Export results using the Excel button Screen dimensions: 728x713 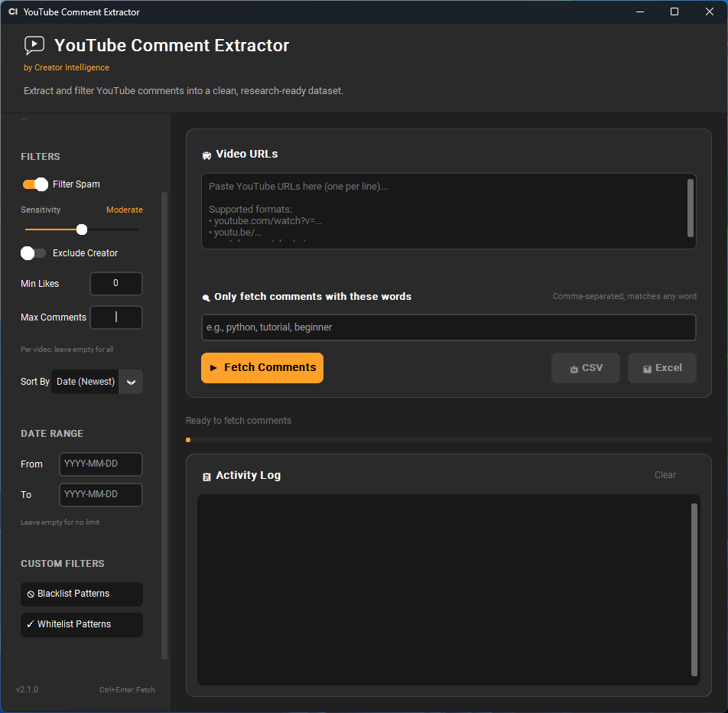pos(662,368)
